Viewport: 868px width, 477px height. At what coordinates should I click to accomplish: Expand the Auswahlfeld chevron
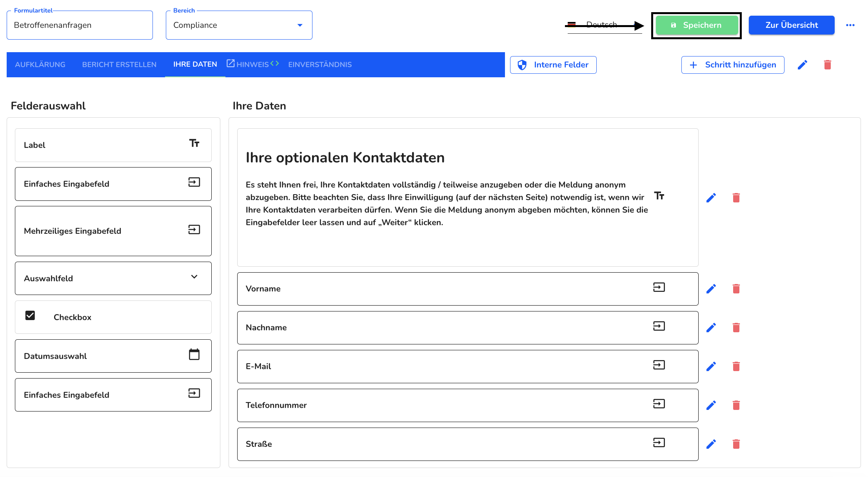click(194, 277)
